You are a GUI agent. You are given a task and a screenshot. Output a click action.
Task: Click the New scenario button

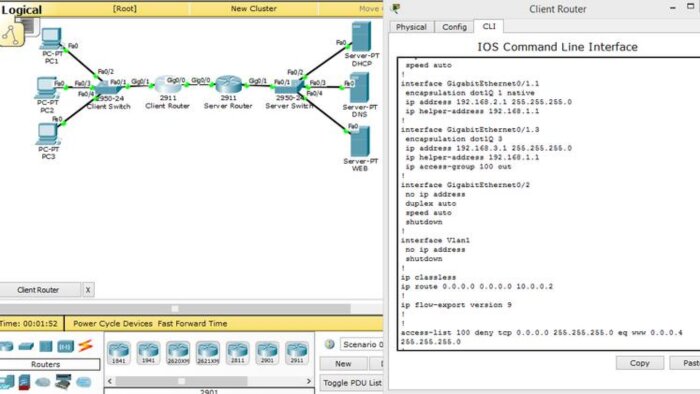pos(343,364)
